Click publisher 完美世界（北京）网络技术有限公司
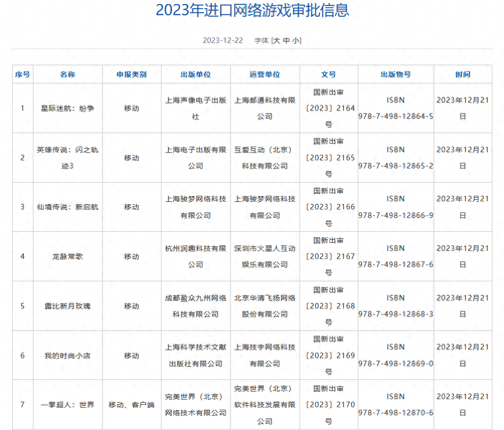Image resolution: width=504 pixels, height=430 pixels. (195, 405)
